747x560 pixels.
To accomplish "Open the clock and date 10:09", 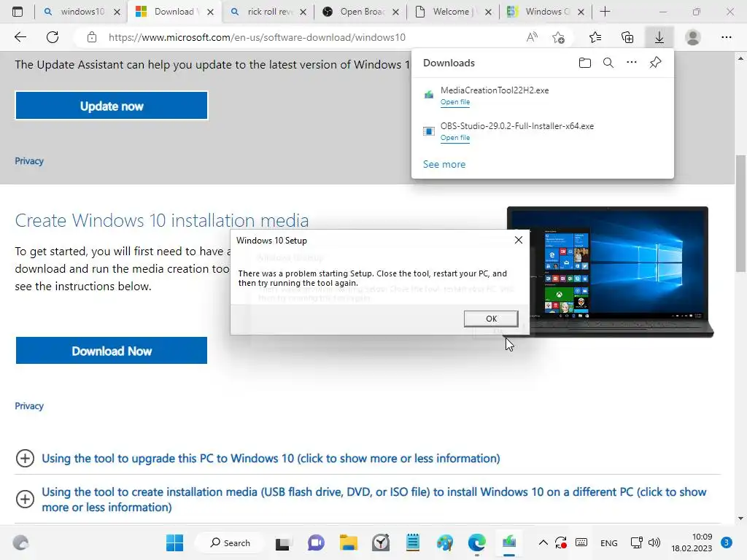I will [x=692, y=542].
